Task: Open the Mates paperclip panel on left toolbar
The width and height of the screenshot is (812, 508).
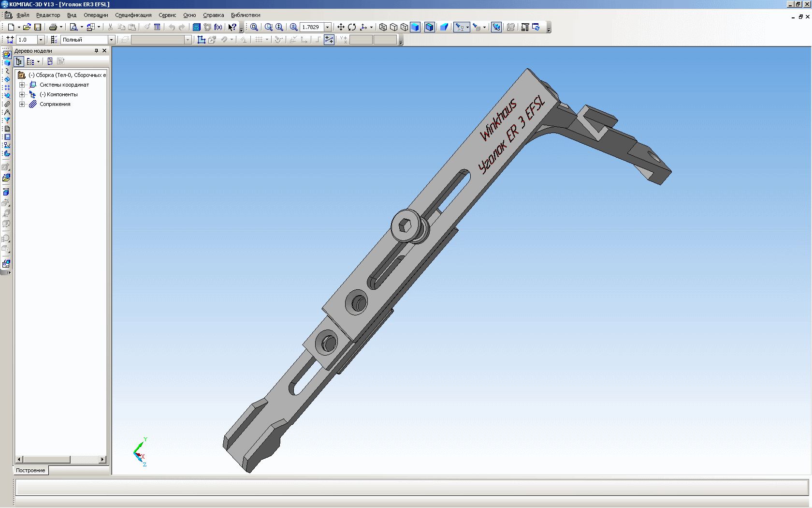Action: pyautogui.click(x=7, y=104)
